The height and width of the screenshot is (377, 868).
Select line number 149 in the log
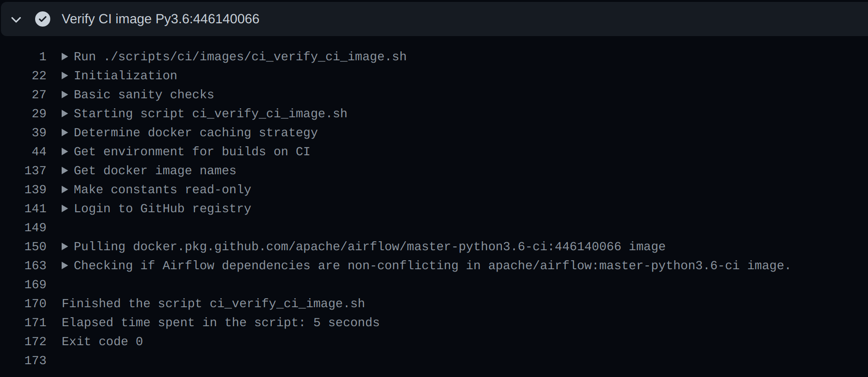click(35, 227)
